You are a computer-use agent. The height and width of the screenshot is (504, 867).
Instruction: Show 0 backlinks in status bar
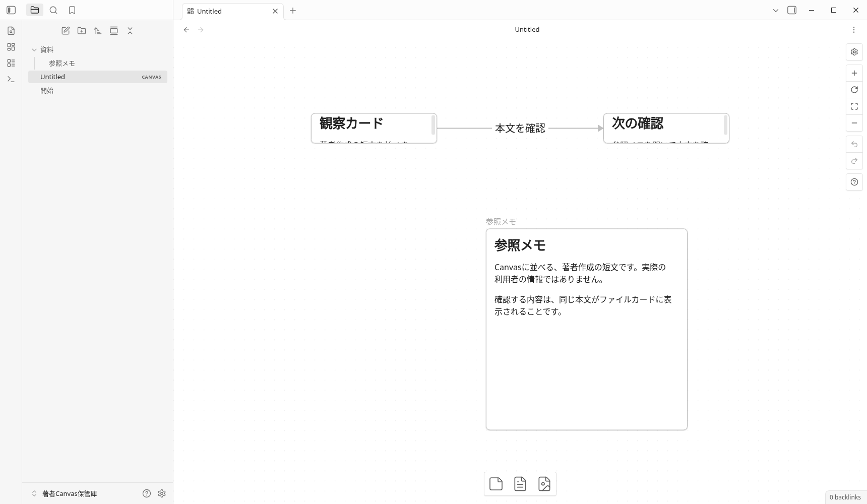(845, 497)
